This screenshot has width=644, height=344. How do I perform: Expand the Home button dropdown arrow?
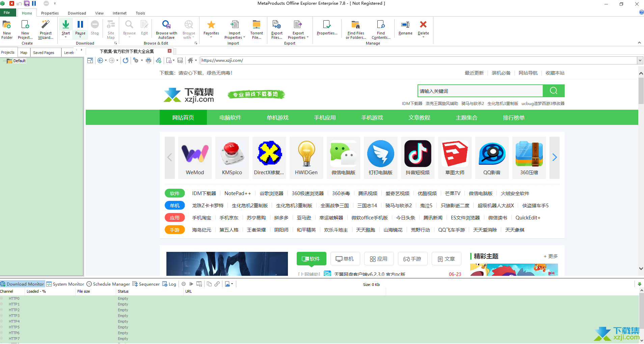click(196, 60)
